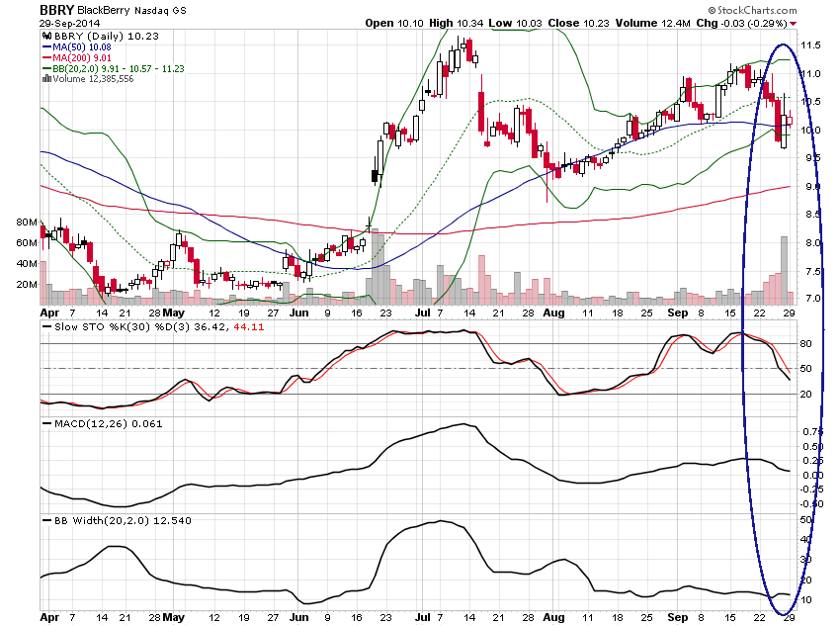Click the Low 10.03 value in header
Viewport: 840px width, 626px height.
tap(515, 23)
